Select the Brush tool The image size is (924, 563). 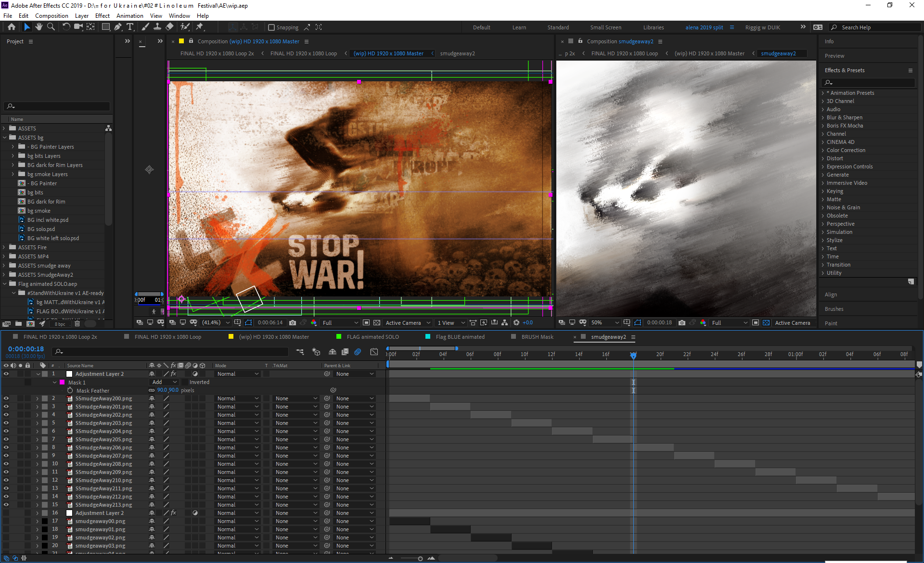click(145, 27)
